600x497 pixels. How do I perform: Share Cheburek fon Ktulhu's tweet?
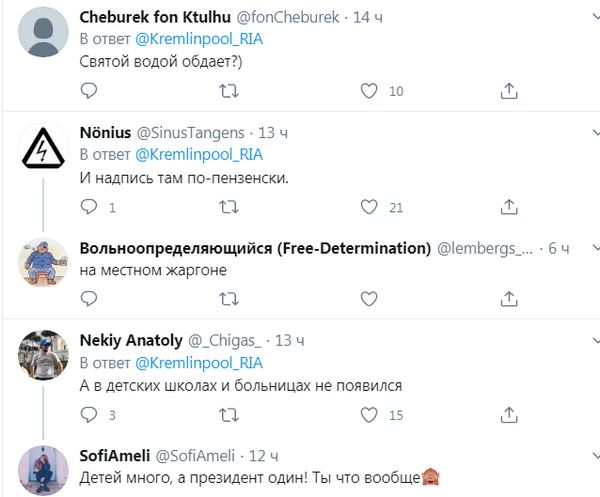pyautogui.click(x=508, y=91)
